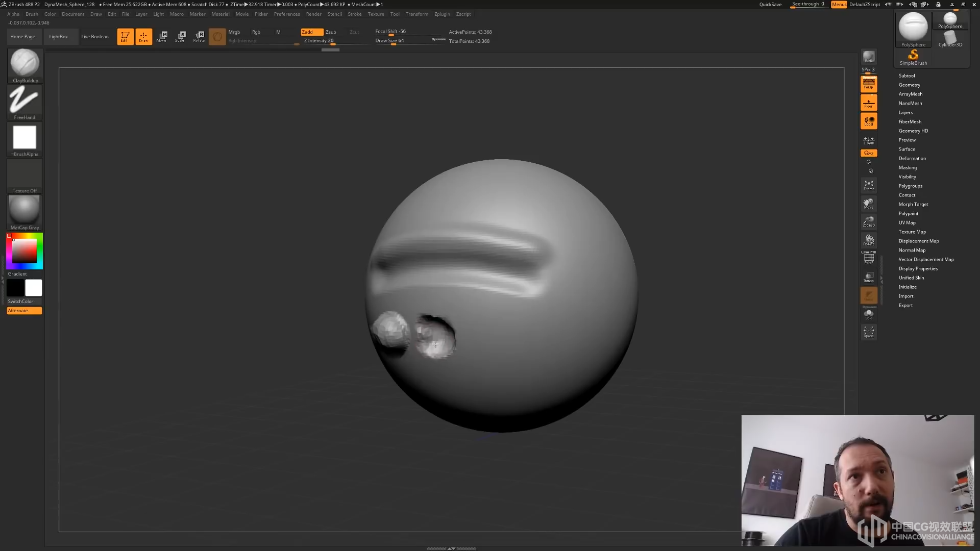The image size is (980, 551).
Task: Open the Preferences menu
Action: click(287, 14)
